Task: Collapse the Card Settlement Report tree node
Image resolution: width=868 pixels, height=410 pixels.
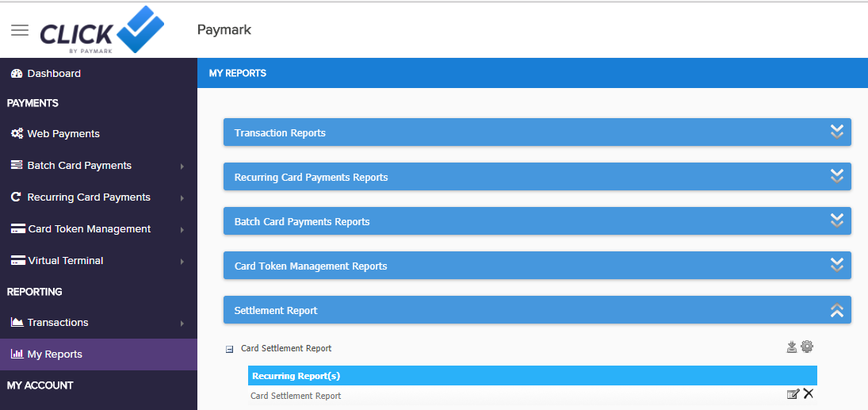Action: click(229, 349)
